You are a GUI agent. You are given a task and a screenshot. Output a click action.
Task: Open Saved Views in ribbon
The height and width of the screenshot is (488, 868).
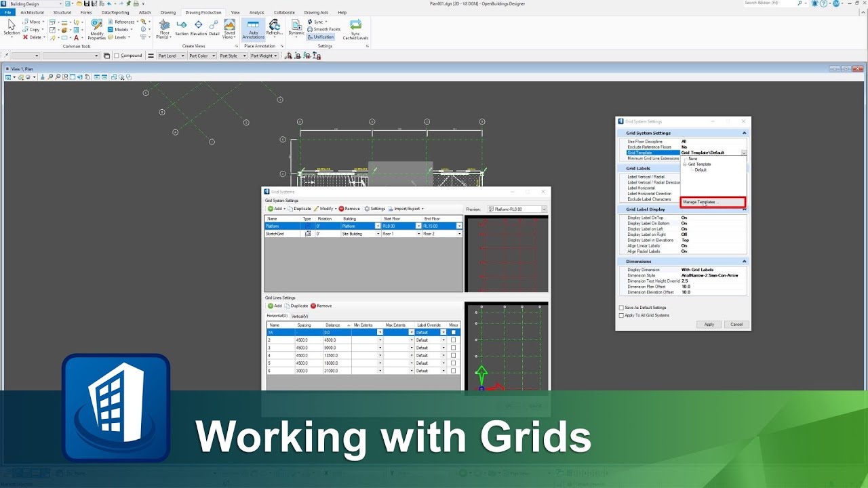click(x=230, y=28)
